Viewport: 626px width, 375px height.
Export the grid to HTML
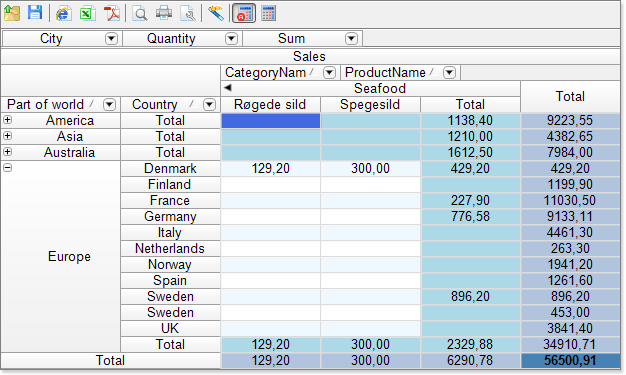(x=63, y=14)
